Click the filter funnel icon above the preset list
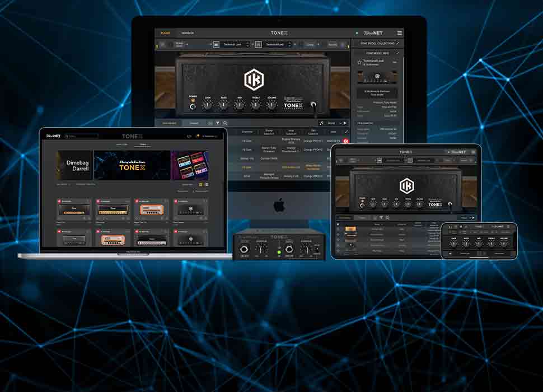This screenshot has height=392, width=543. pos(218,123)
